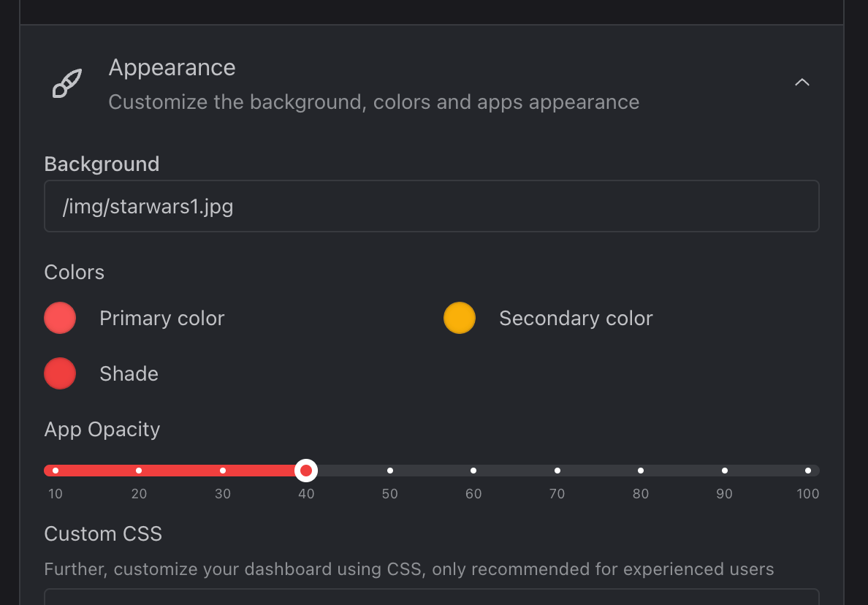Set App Opacity to 30 mark
The width and height of the screenshot is (868, 605).
point(223,471)
